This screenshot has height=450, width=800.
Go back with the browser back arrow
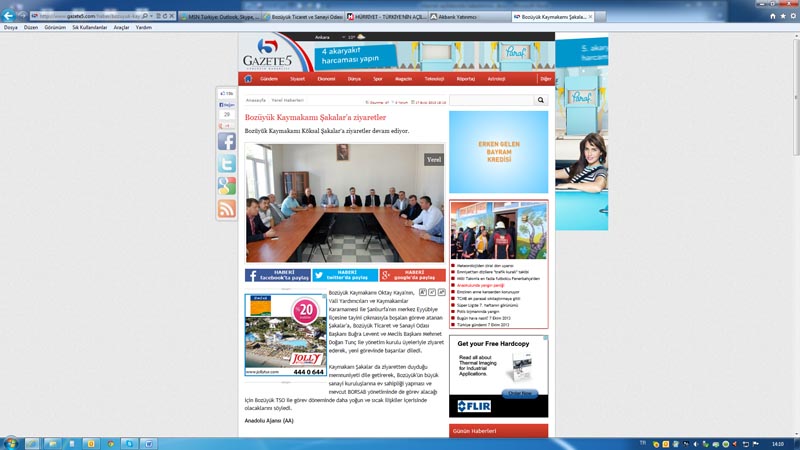8,16
